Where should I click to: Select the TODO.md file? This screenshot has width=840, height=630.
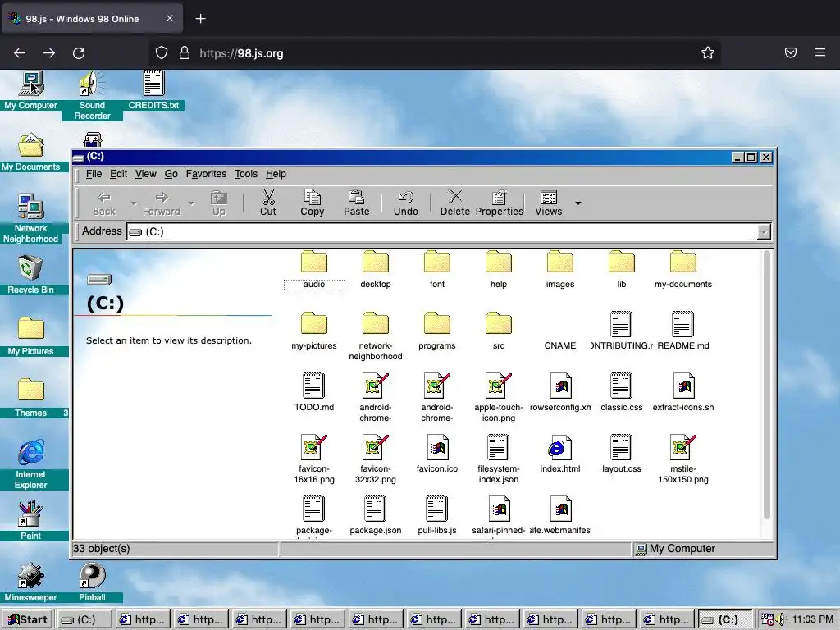pyautogui.click(x=314, y=393)
